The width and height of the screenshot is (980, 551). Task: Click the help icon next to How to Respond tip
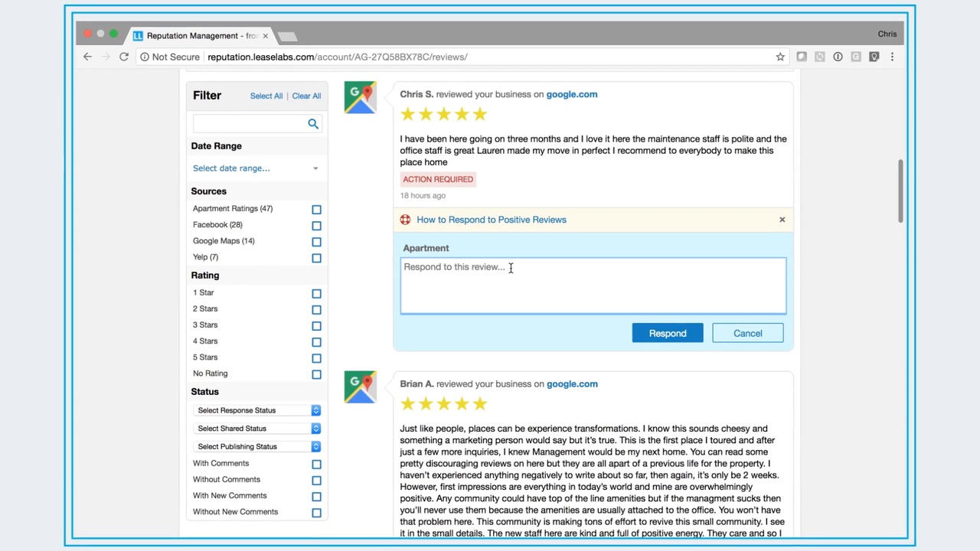405,220
